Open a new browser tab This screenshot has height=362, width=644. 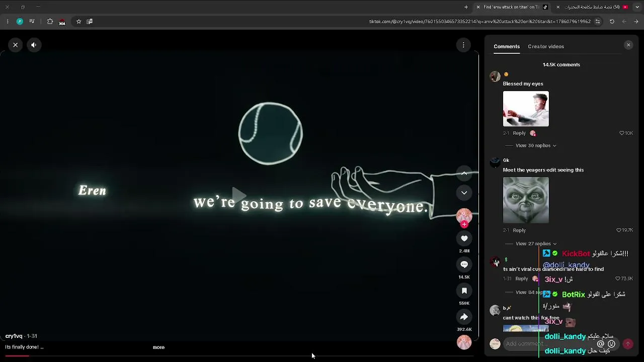pos(466,7)
